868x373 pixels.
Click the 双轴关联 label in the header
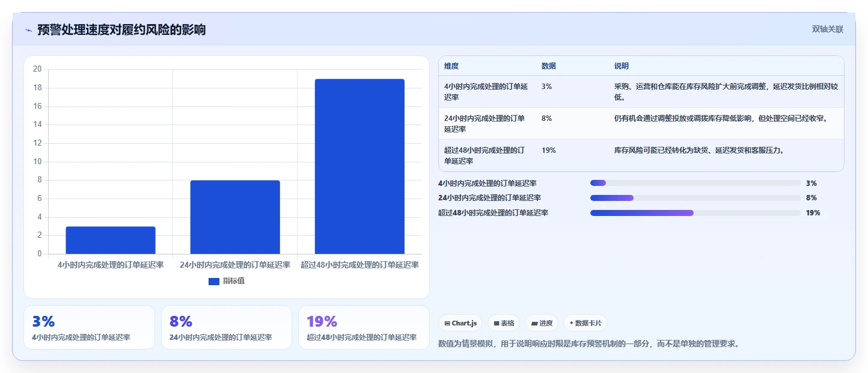(x=828, y=29)
